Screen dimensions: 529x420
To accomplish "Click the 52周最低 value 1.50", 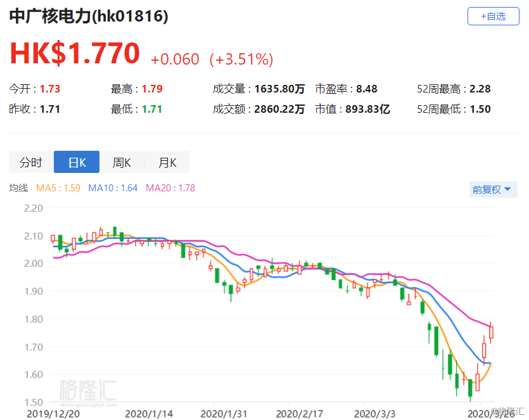I will pos(480,109).
